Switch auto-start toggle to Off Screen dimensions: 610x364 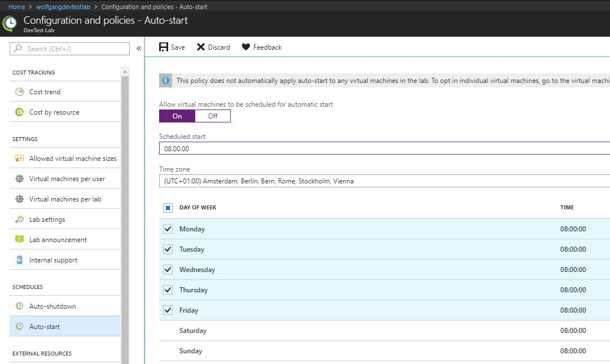(x=213, y=116)
